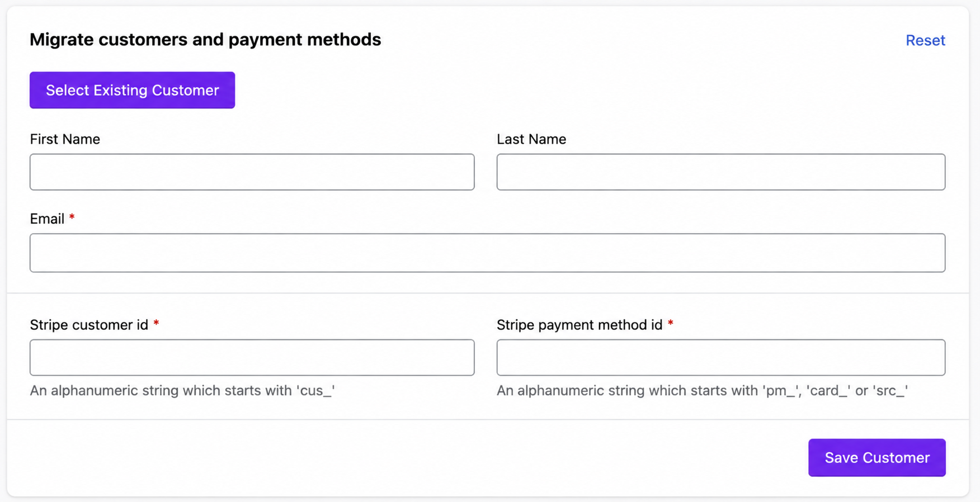
Task: Click the 'cus_' helper text hint
Action: click(x=182, y=390)
